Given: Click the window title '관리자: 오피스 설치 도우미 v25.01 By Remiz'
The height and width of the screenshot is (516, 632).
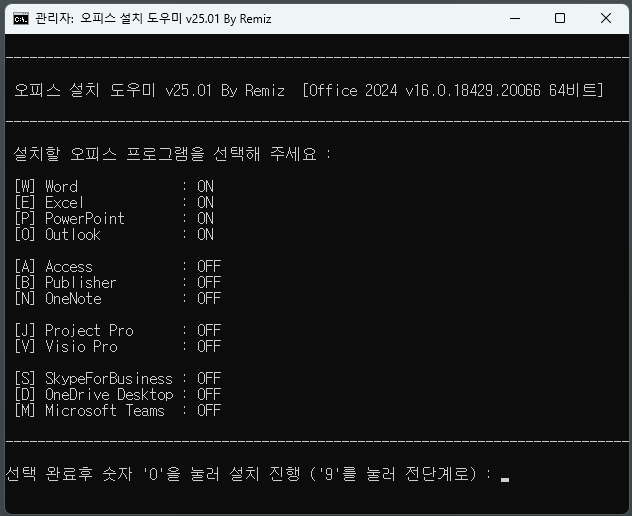Looking at the screenshot, I should tap(153, 19).
